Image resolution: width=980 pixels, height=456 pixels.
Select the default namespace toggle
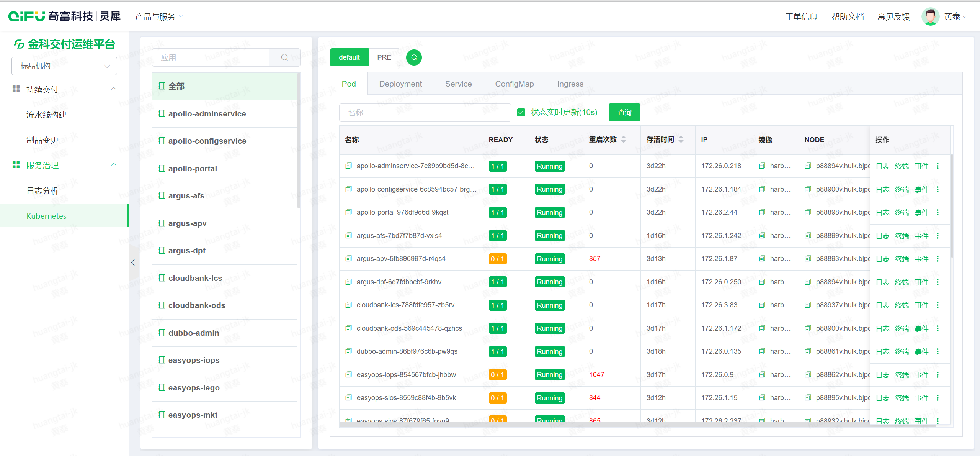(349, 57)
